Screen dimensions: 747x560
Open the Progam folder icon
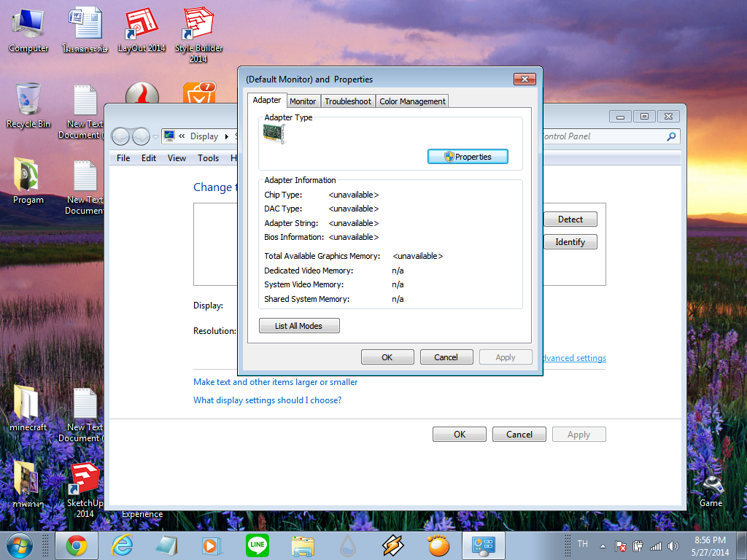pos(28,181)
